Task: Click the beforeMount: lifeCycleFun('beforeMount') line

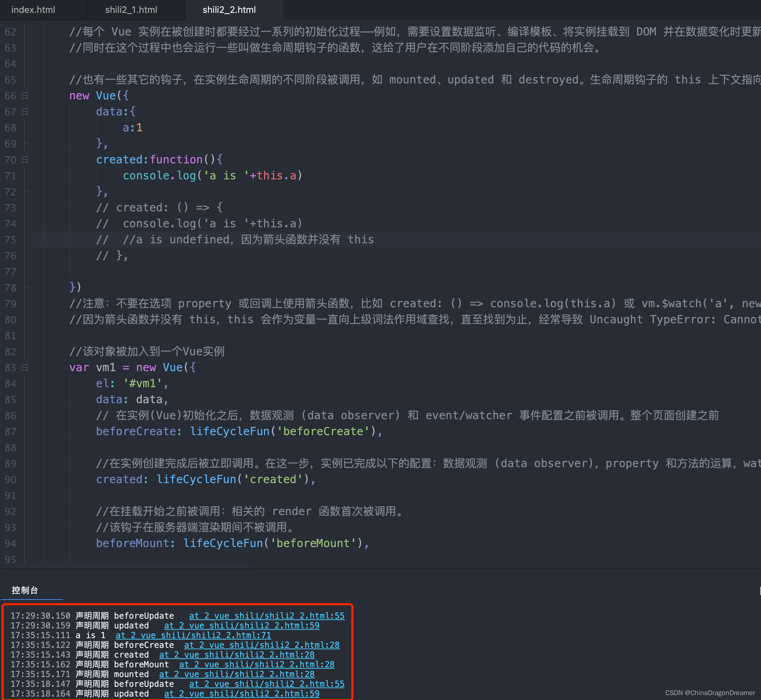Action: coord(233,544)
